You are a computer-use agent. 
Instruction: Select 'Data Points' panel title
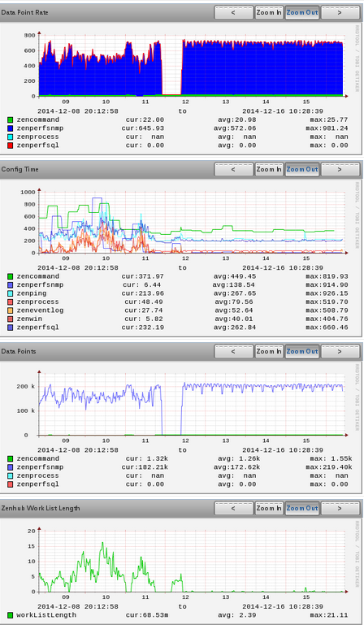19,352
